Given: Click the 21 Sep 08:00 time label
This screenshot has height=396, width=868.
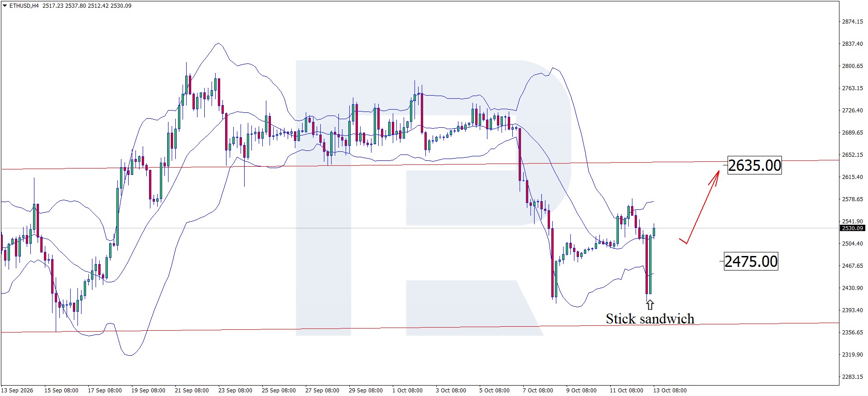Looking at the screenshot, I should [x=192, y=391].
